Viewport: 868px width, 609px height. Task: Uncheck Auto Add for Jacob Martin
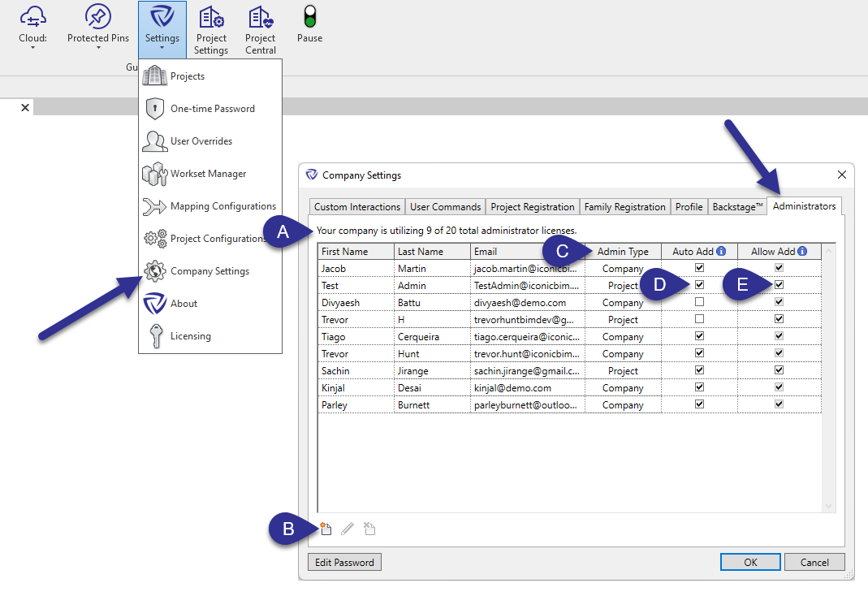click(699, 268)
